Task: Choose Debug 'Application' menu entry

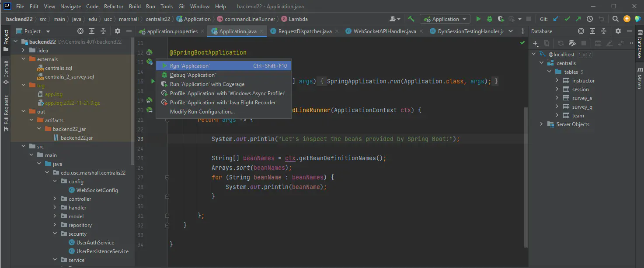Action: point(224,75)
